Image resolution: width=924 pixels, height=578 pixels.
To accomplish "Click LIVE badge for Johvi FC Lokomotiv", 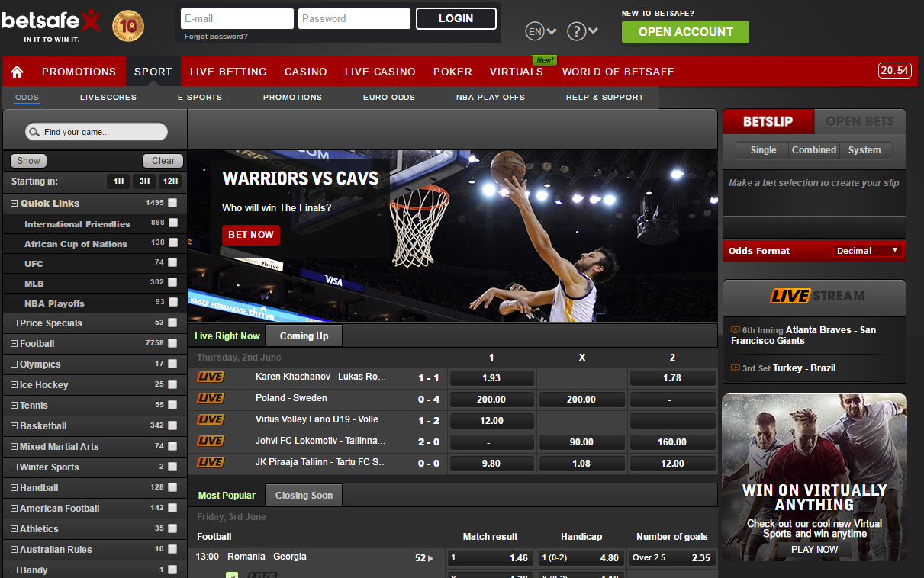I will click(211, 441).
